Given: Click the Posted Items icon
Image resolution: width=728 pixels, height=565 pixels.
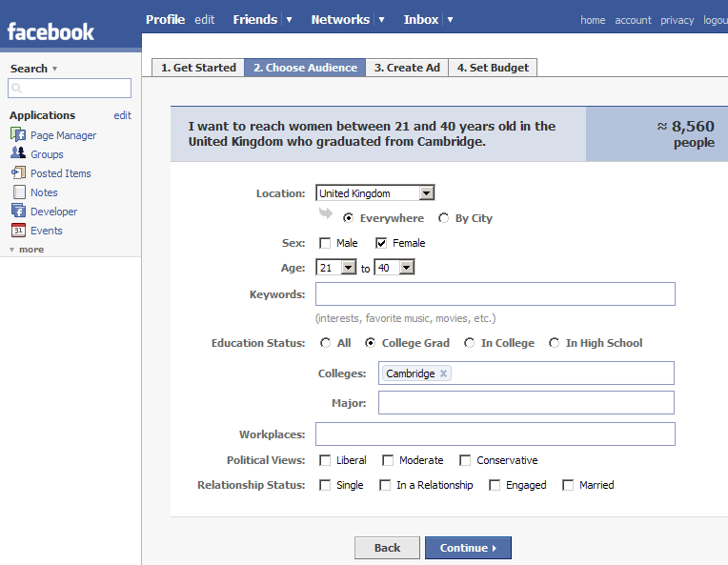Looking at the screenshot, I should (18, 172).
